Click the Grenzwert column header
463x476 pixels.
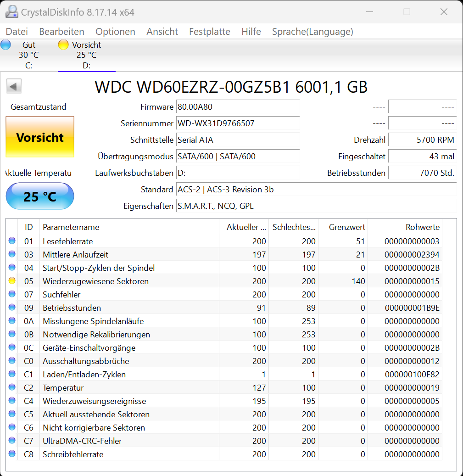coord(343,227)
